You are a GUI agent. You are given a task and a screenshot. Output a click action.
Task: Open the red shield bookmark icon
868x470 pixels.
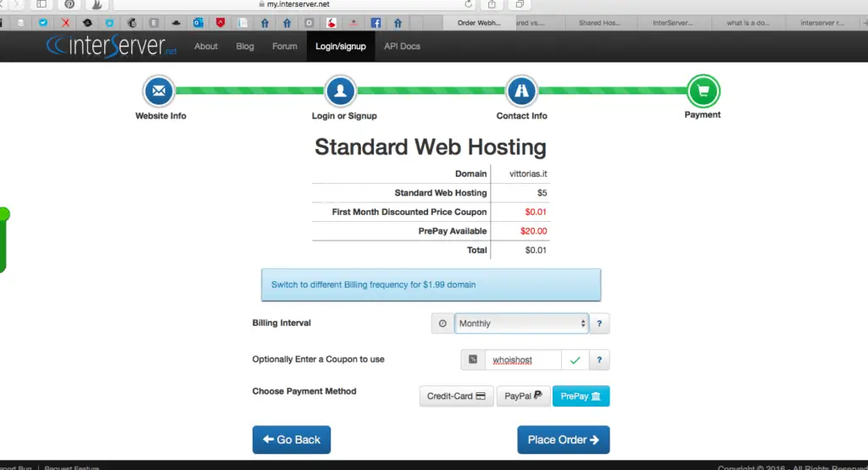click(220, 23)
